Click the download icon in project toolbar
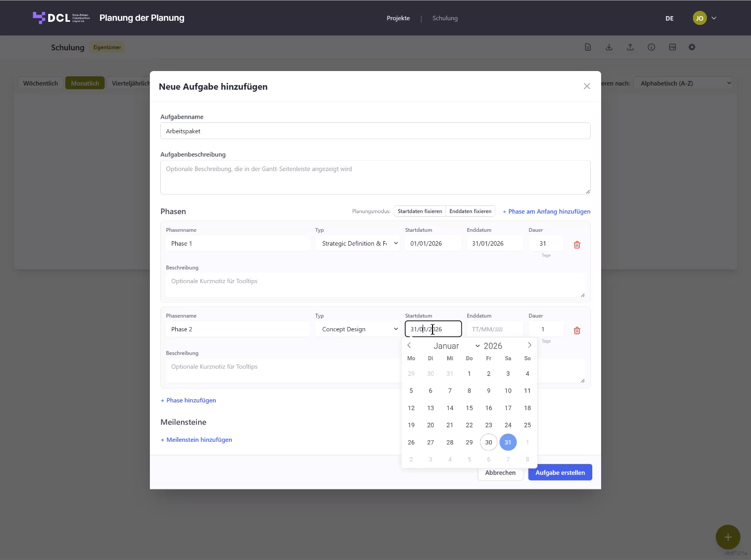751x560 pixels. point(609,47)
